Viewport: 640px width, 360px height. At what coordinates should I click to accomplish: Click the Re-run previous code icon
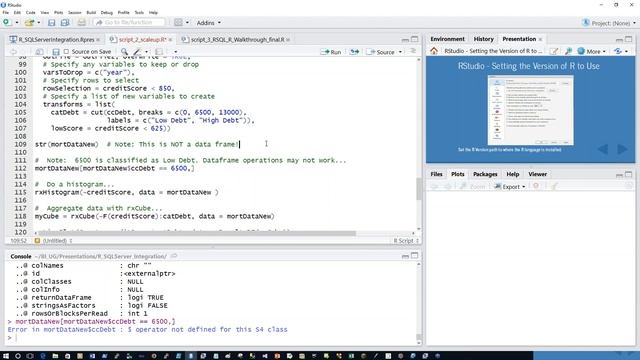[354, 52]
